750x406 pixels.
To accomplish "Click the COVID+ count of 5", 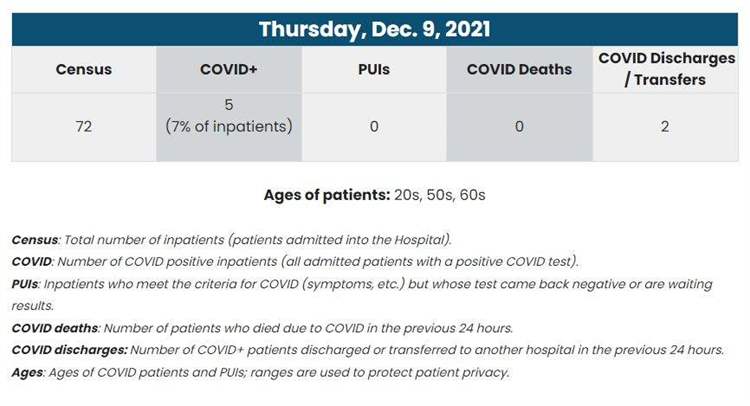I will [229, 105].
